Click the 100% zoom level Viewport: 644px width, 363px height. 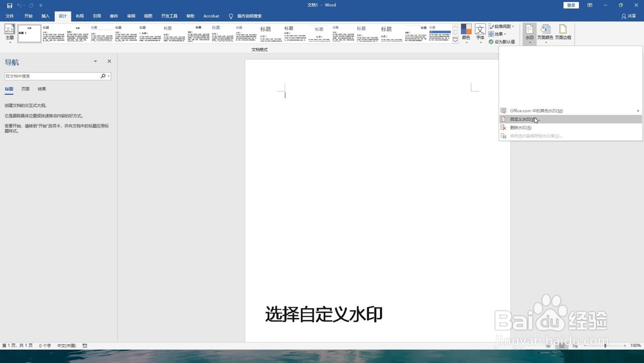636,346
